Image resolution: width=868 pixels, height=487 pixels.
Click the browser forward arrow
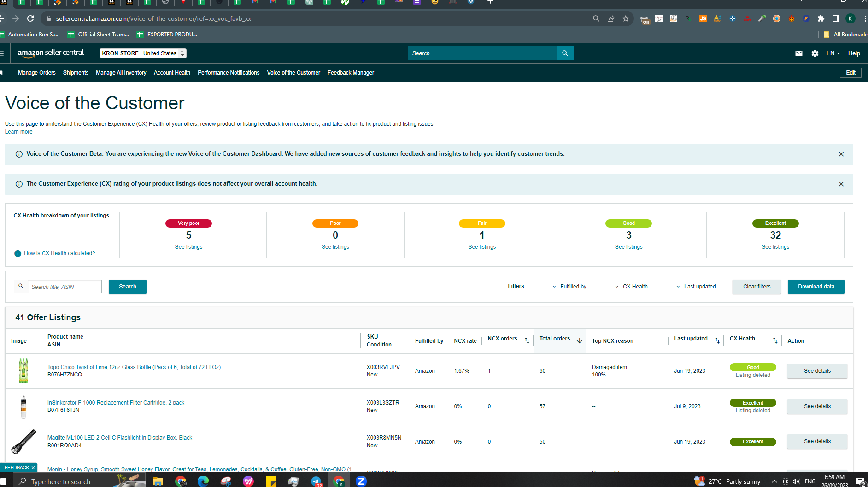tap(16, 18)
